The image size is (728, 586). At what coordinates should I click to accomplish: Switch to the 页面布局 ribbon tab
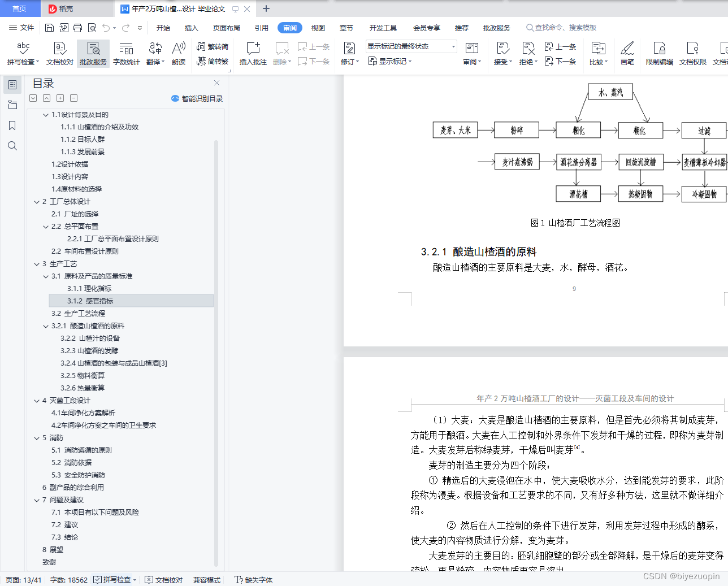[x=227, y=28]
